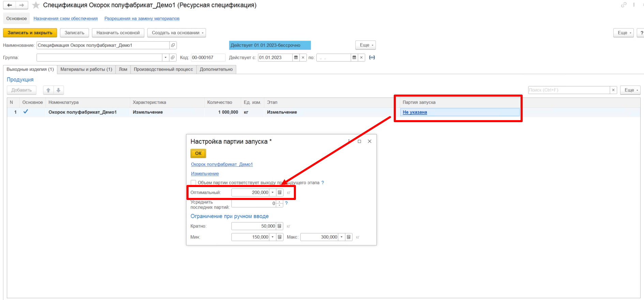Click the Поиск search field

(x=568, y=90)
